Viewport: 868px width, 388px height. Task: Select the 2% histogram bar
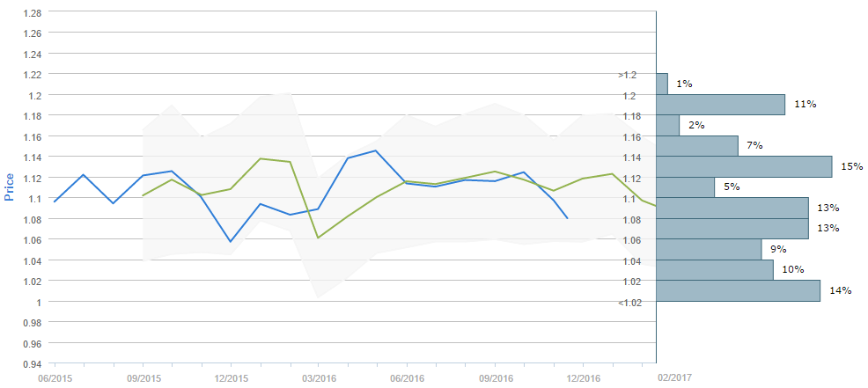(x=667, y=125)
